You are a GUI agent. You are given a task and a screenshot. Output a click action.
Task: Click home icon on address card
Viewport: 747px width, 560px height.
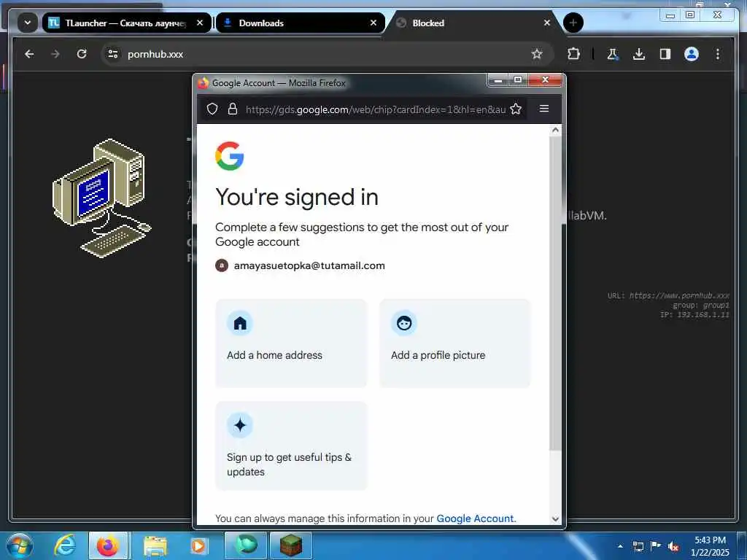pyautogui.click(x=240, y=323)
